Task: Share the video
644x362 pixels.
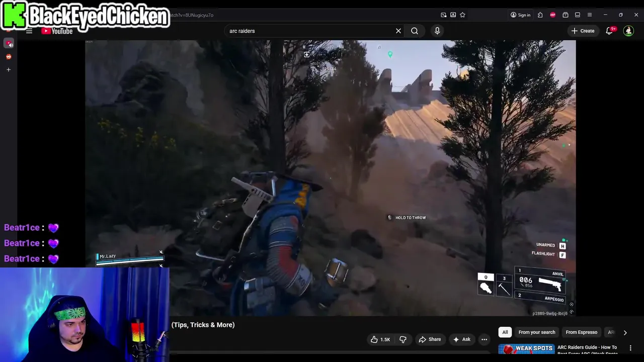Action: tap(430, 339)
